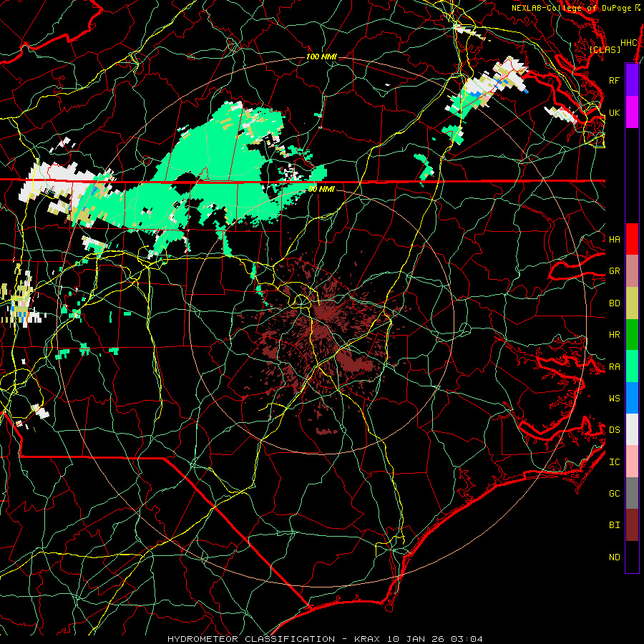Click the RF legend label
Image resolution: width=644 pixels, height=644 pixels.
(614, 80)
